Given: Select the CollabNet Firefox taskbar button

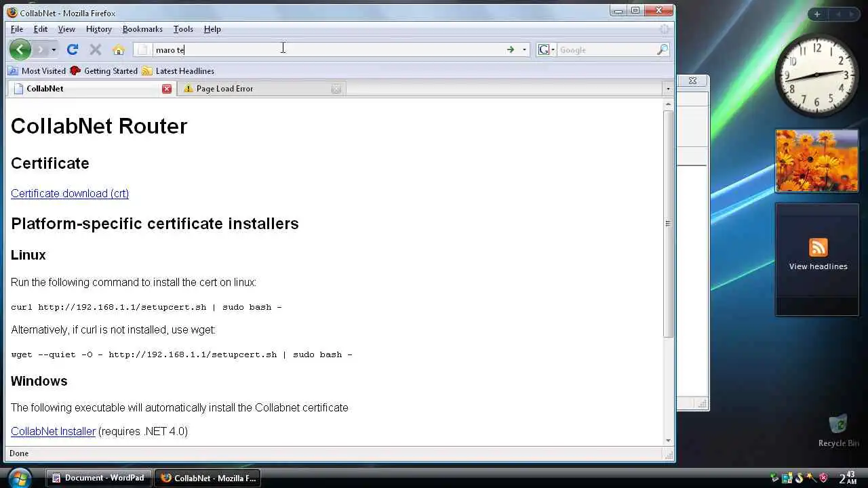Looking at the screenshot, I should point(208,478).
